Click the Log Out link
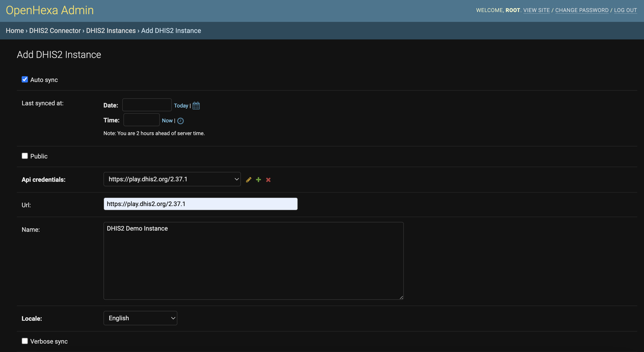644x352 pixels. [x=625, y=10]
